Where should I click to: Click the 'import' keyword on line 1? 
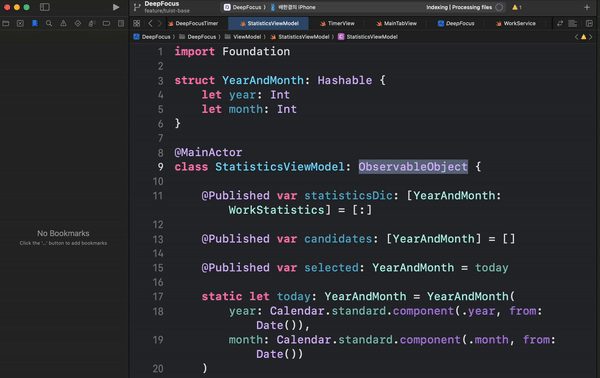pyautogui.click(x=194, y=51)
